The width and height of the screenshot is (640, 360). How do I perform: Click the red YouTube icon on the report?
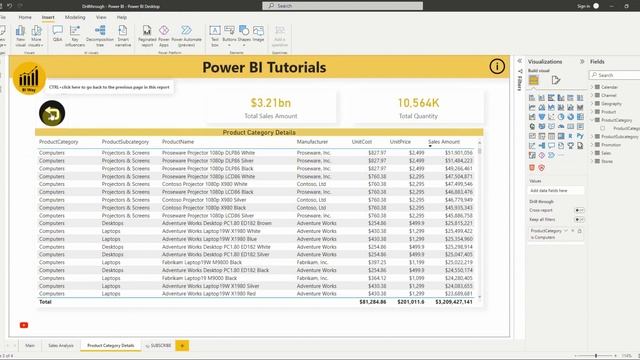pyautogui.click(x=24, y=325)
